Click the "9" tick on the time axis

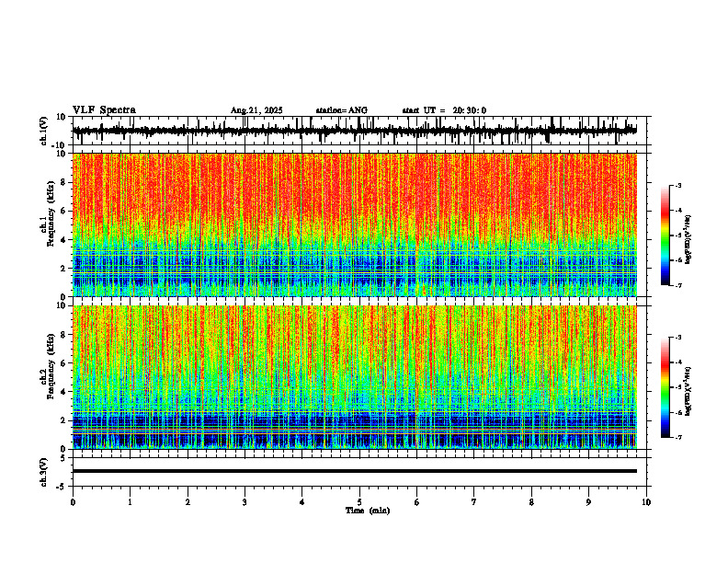588,502
